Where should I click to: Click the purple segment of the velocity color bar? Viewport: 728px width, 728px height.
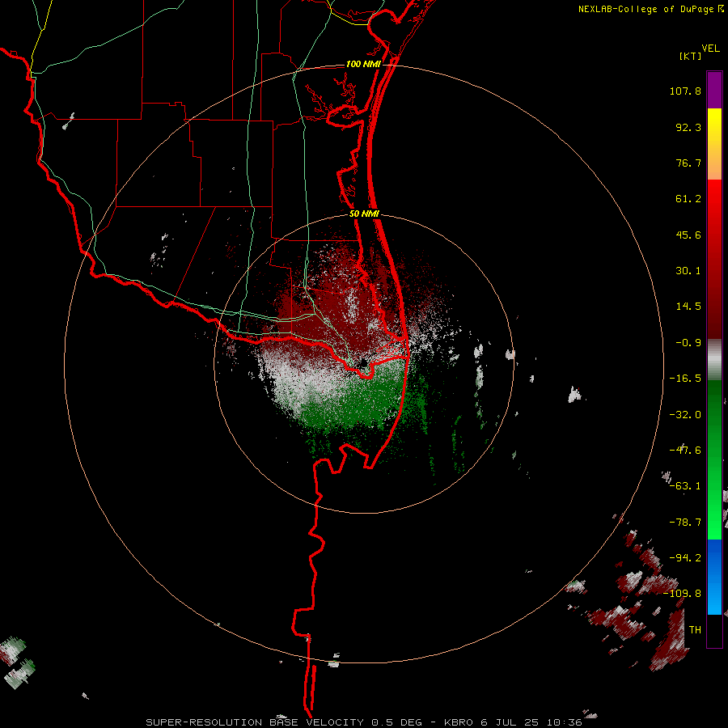714,90
